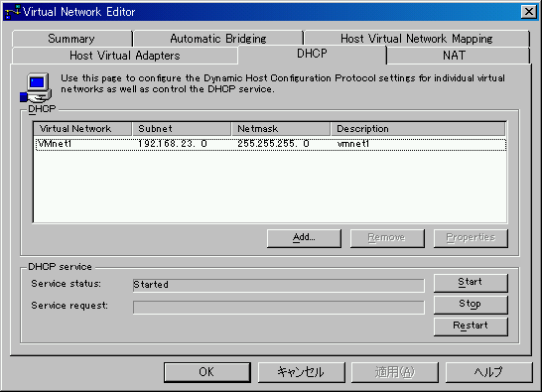Click the 適用(A) button
This screenshot has height=392, width=542.
pyautogui.click(x=395, y=372)
